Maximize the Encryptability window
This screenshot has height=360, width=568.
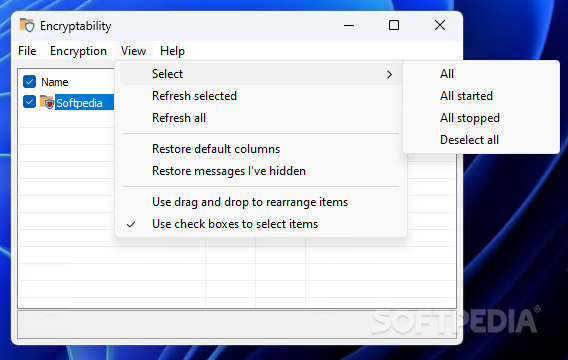coord(394,25)
